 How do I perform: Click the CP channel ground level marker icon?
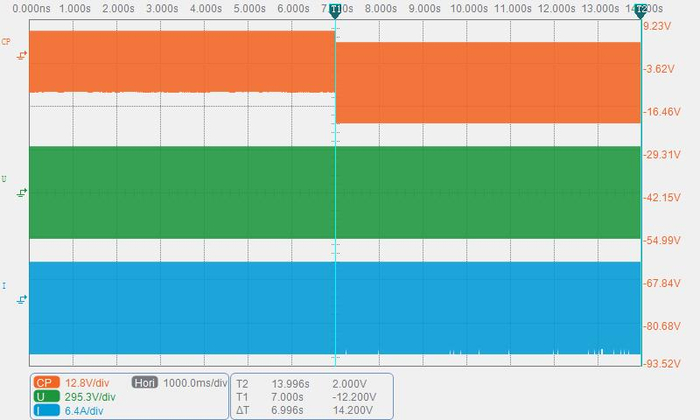[21, 55]
